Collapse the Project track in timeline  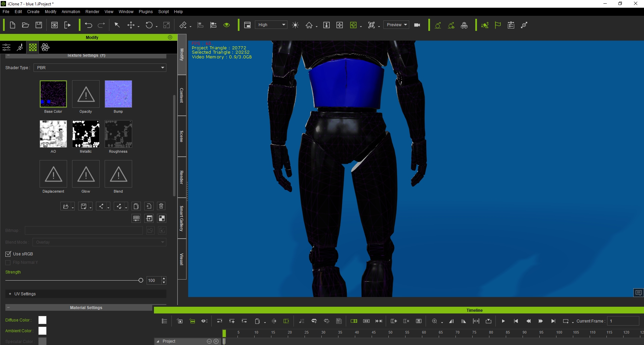coord(158,341)
